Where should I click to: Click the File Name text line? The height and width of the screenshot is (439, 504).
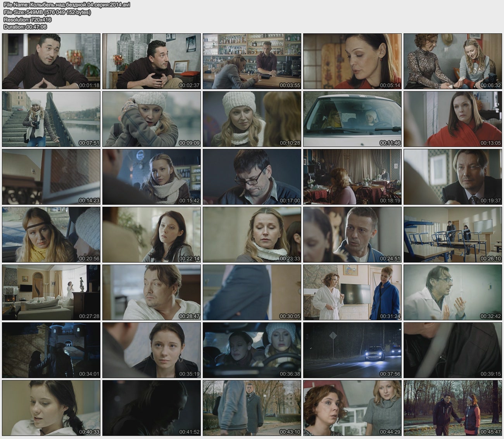coord(67,5)
